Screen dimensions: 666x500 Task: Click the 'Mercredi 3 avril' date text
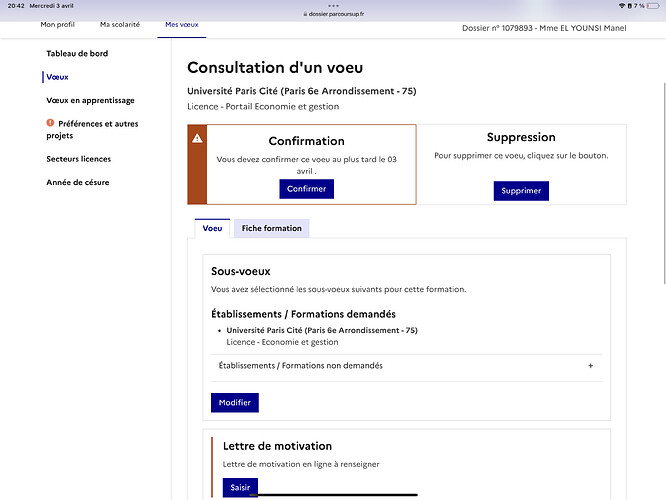[51, 6]
